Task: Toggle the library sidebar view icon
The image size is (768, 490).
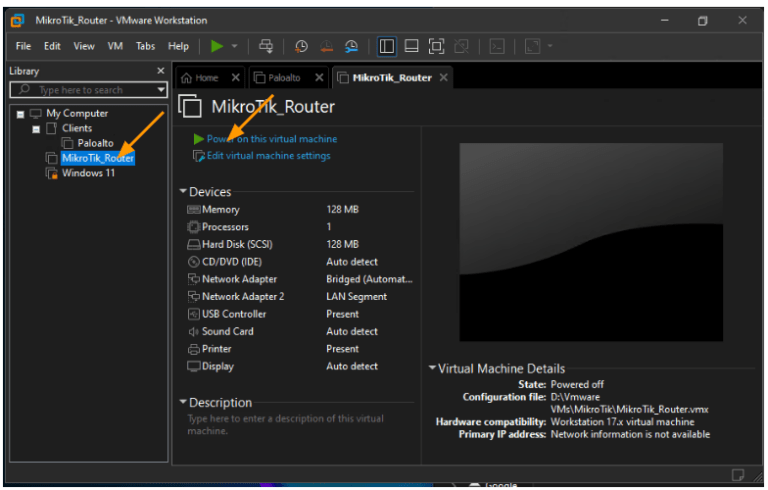Action: coord(386,46)
